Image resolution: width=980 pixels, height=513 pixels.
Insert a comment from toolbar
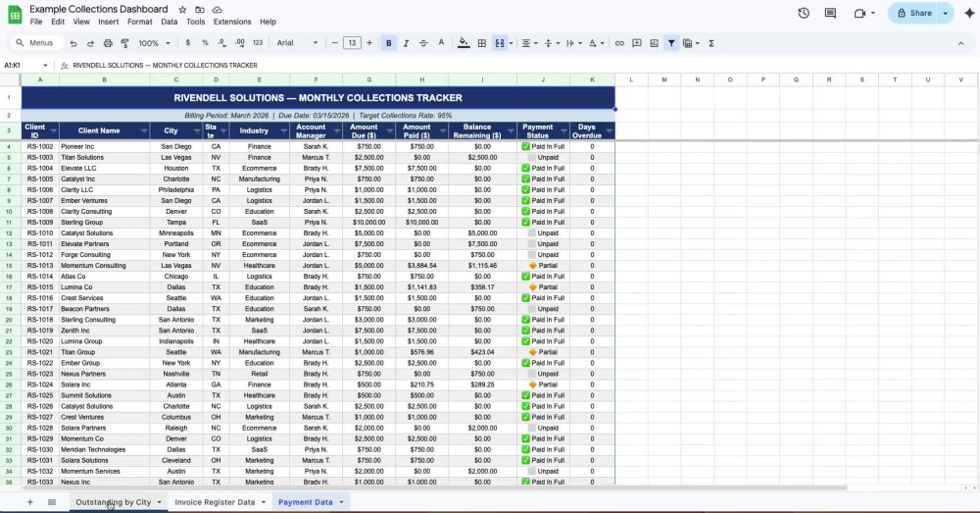tap(637, 43)
